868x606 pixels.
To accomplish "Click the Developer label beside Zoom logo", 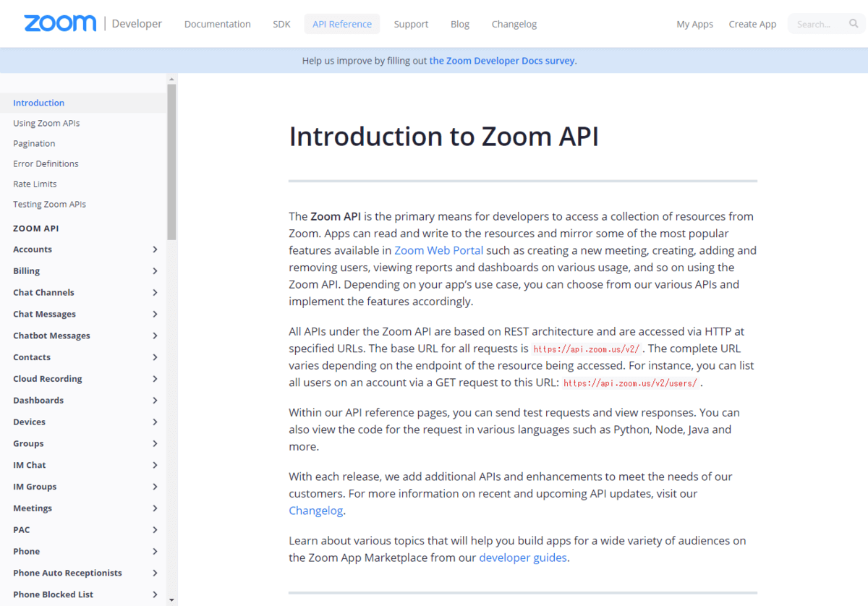I will coord(137,23).
